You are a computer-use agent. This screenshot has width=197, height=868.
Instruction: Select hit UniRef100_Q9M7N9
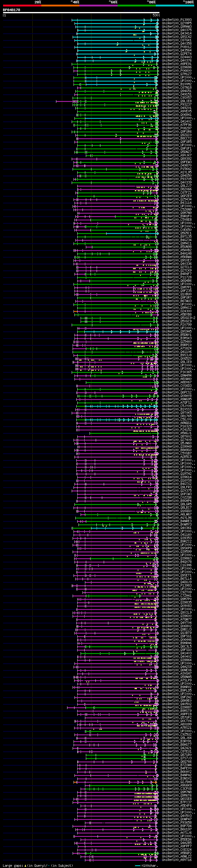tap(176, 213)
